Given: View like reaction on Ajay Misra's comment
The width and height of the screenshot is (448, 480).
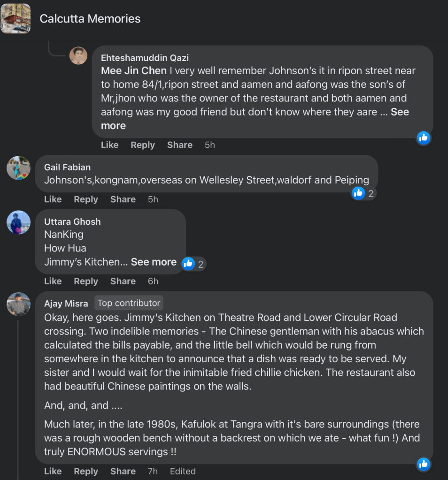Looking at the screenshot, I should coord(423,464).
